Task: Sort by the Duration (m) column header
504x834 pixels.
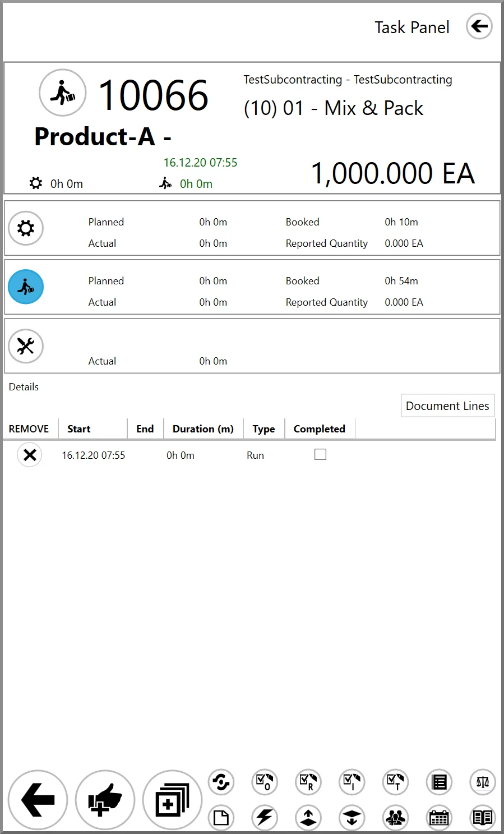Action: (x=204, y=428)
